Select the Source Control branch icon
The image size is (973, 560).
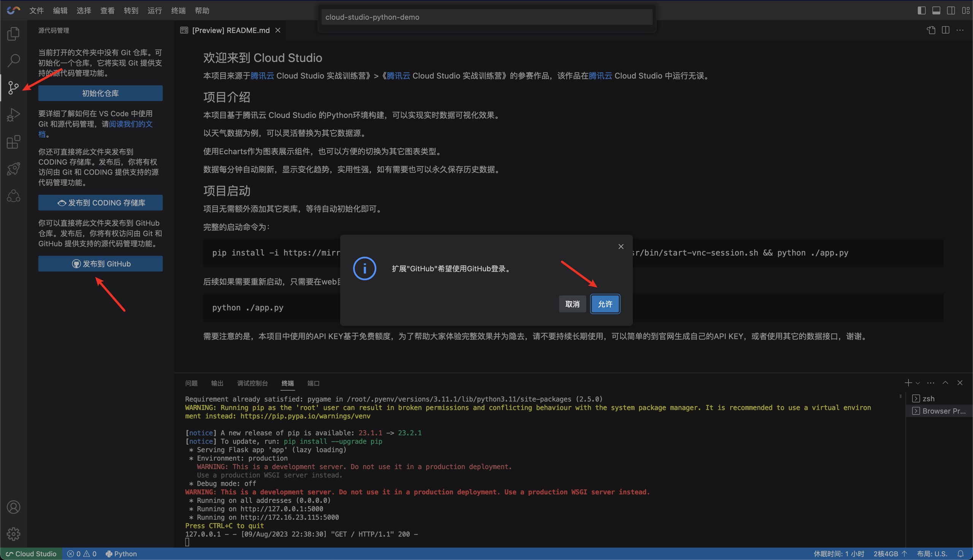tap(13, 88)
